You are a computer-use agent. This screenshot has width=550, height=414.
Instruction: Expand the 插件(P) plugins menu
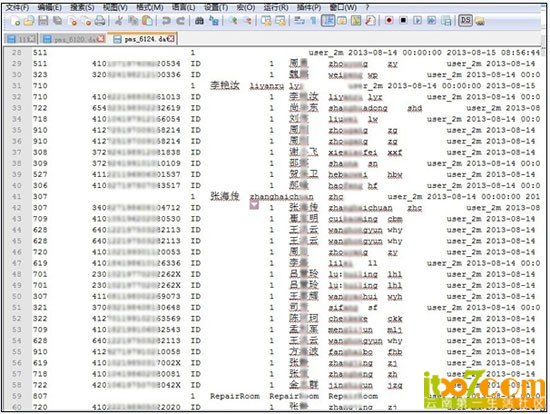pyautogui.click(x=309, y=7)
